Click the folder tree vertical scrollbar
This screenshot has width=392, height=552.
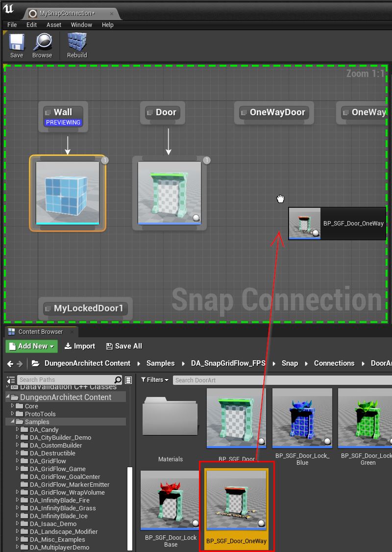129,507
